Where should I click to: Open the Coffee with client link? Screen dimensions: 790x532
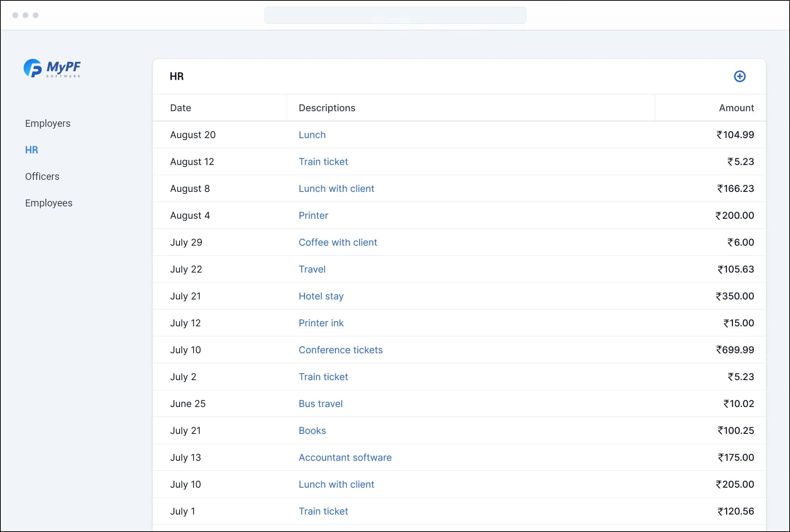tap(338, 242)
